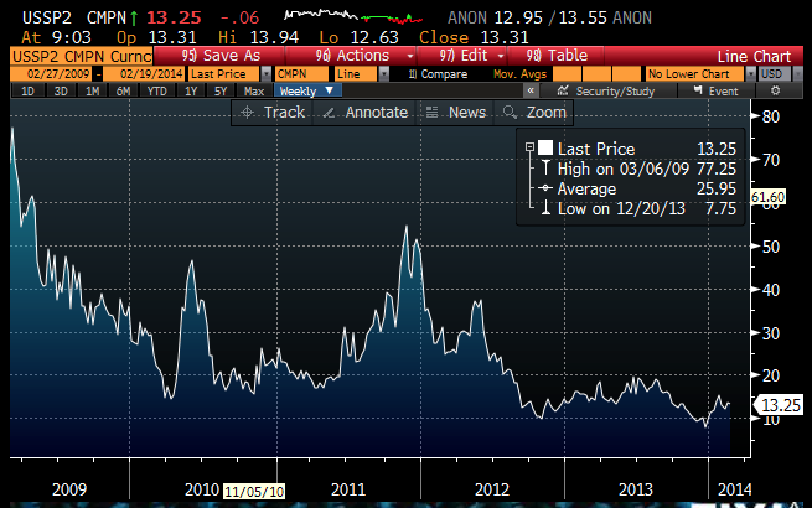The width and height of the screenshot is (812, 508).
Task: Open the 97) Edit dropdown
Action: (x=472, y=56)
